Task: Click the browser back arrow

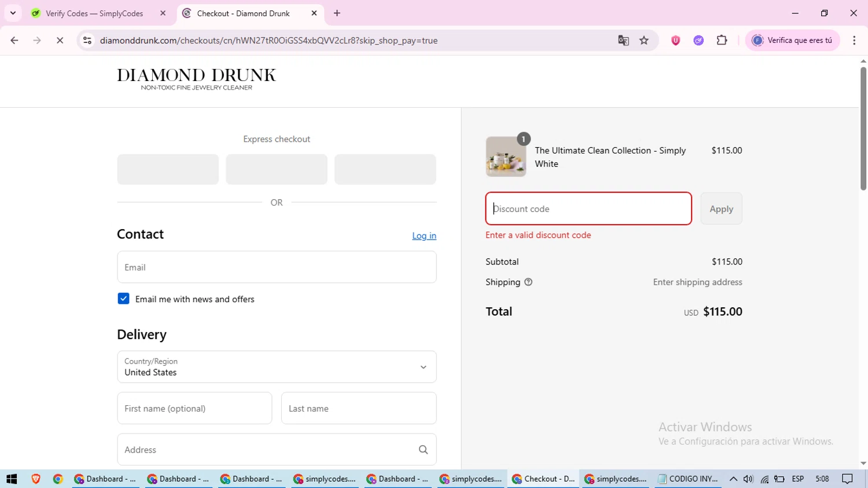Action: pos(14,41)
